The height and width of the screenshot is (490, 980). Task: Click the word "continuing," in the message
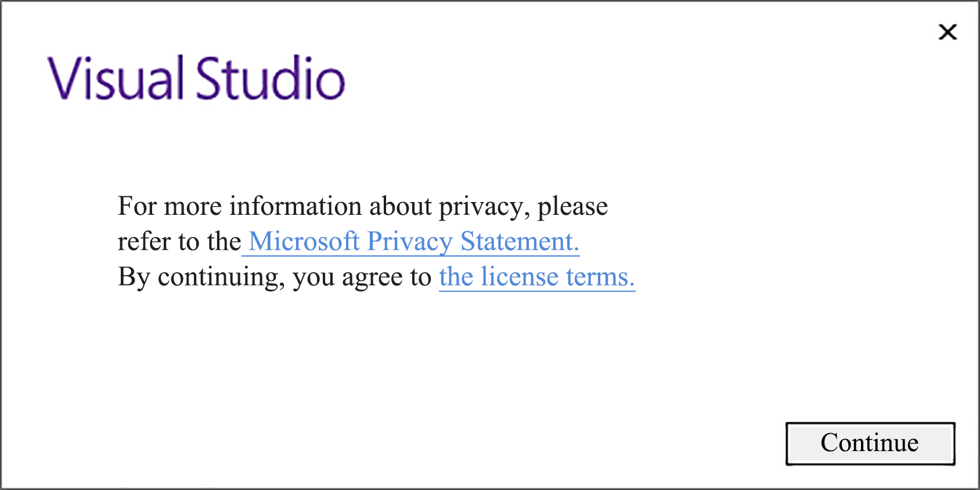click(x=221, y=278)
